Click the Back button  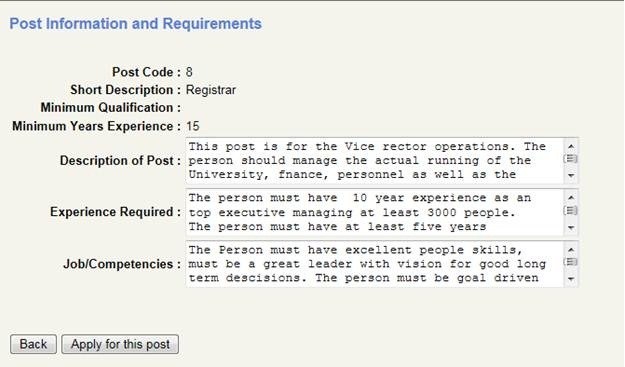(33, 344)
